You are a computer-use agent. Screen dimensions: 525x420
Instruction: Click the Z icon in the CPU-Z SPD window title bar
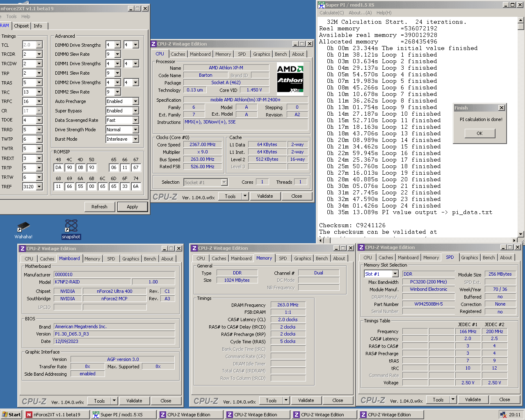362,247
